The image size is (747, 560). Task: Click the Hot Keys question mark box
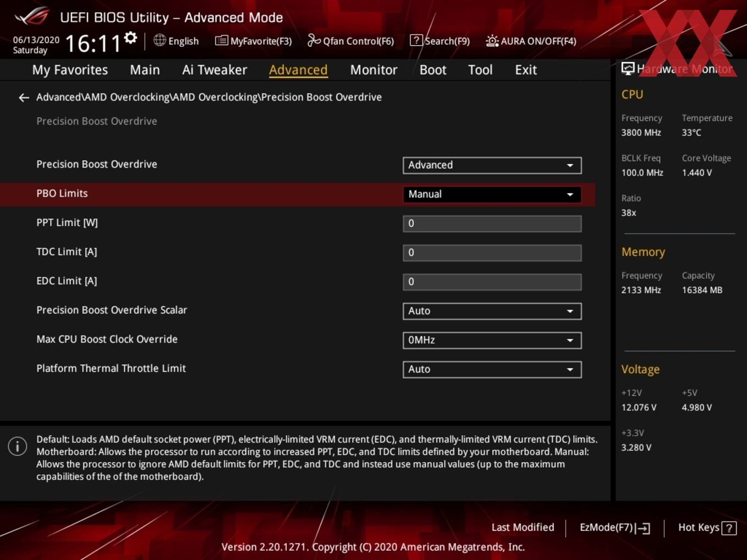tap(729, 528)
